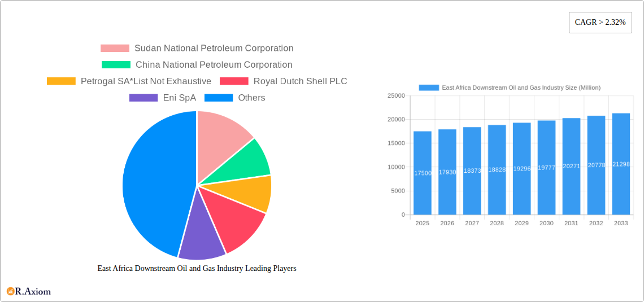The width and height of the screenshot is (644, 302).
Task: Click the 2025 x-axis year label
Action: (422, 223)
